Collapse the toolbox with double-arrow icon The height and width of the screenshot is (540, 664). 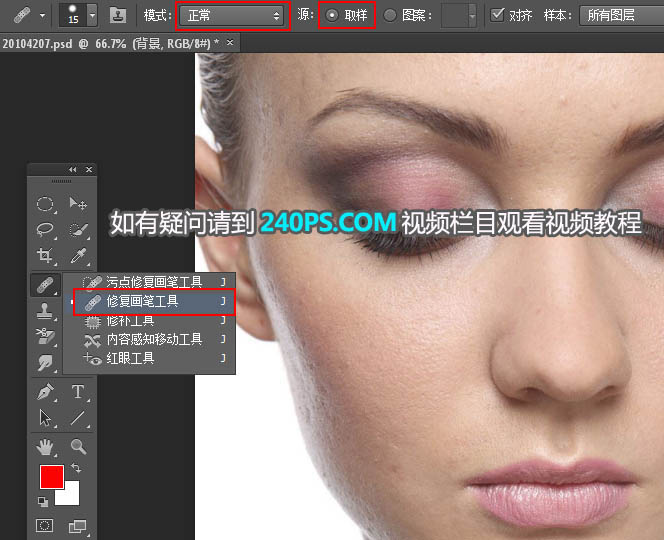[73, 169]
